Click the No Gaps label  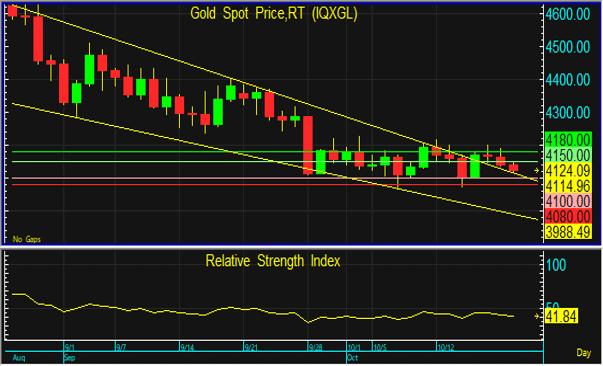[x=27, y=239]
